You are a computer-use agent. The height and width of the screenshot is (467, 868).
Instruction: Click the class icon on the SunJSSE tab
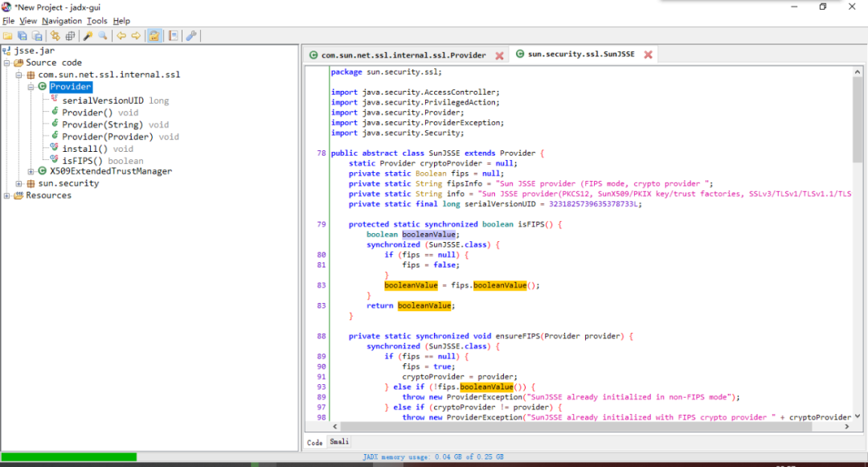[x=520, y=54]
